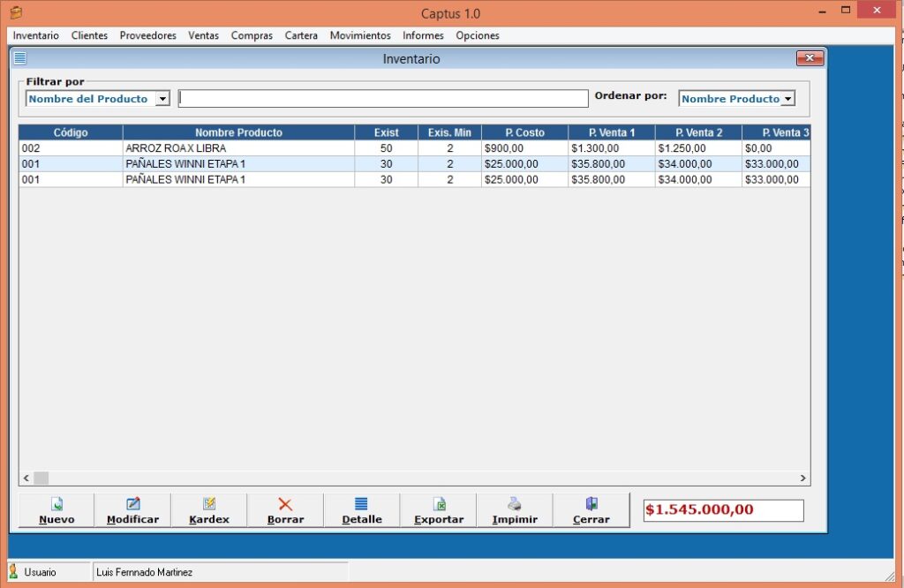The height and width of the screenshot is (588, 904).
Task: Click the 'Nombre Producto' column header
Action: 238,132
